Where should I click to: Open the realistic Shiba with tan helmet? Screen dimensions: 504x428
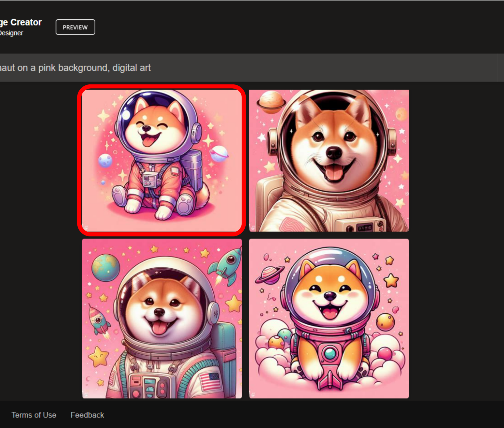point(329,160)
